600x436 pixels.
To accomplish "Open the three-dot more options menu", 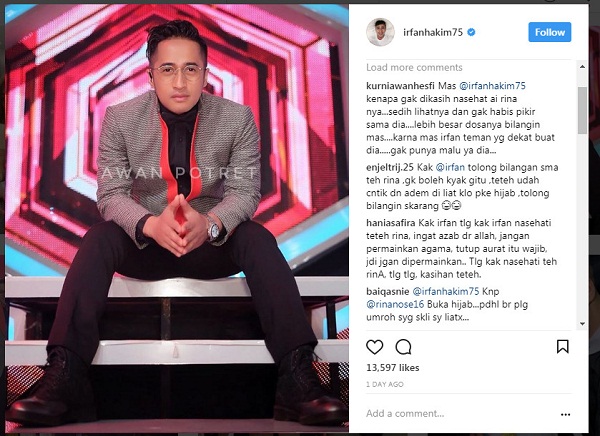I will pos(566,414).
